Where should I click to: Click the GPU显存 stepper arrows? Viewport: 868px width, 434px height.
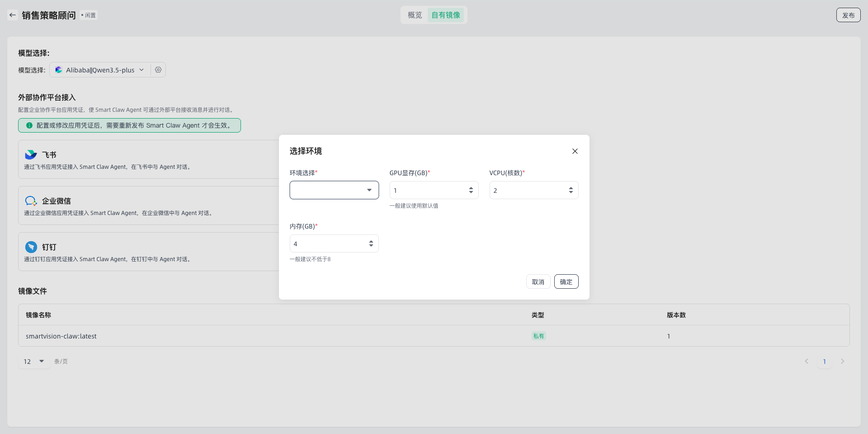pyautogui.click(x=471, y=190)
